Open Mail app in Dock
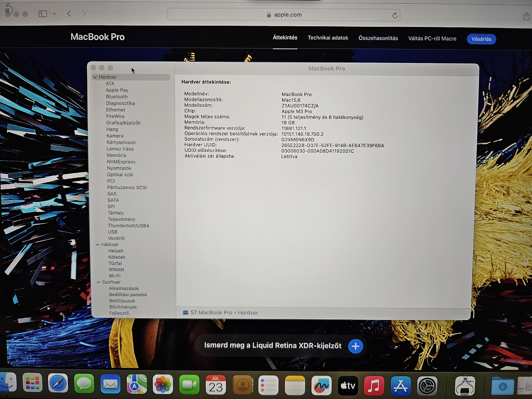Viewport: 532px width, 399px height. [110, 384]
